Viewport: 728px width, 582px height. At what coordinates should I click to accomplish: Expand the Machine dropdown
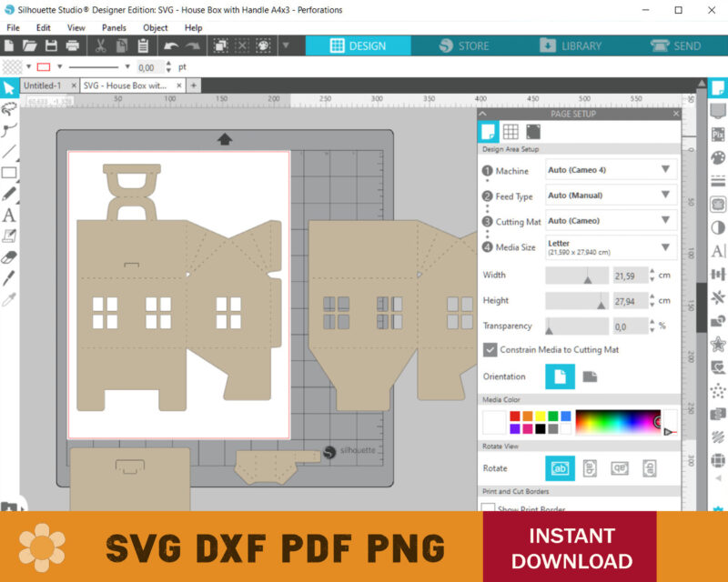[611, 170]
